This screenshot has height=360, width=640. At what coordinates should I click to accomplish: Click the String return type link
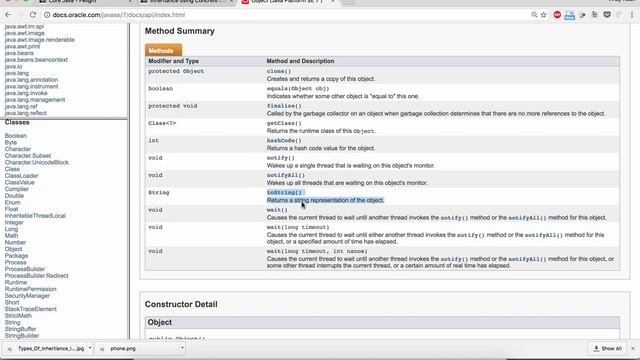[158, 192]
